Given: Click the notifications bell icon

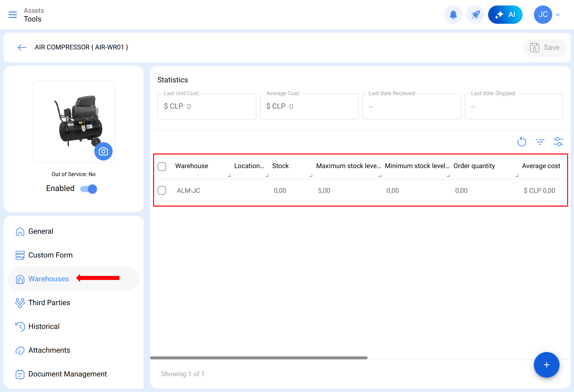Looking at the screenshot, I should pos(453,15).
